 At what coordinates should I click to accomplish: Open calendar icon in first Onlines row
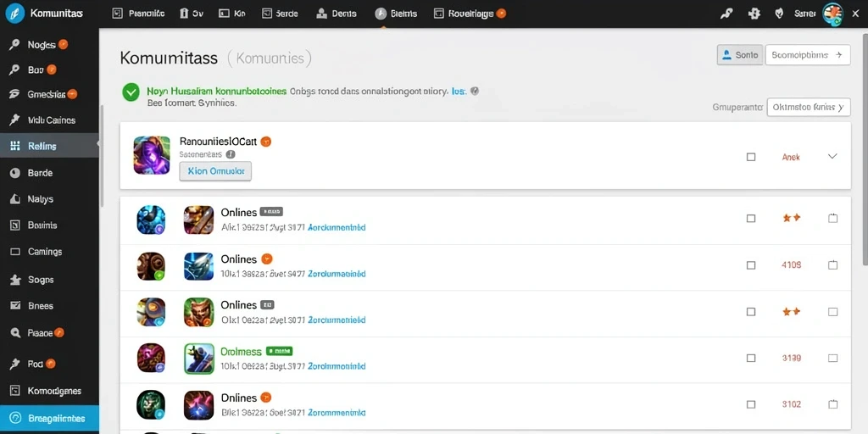tap(832, 218)
